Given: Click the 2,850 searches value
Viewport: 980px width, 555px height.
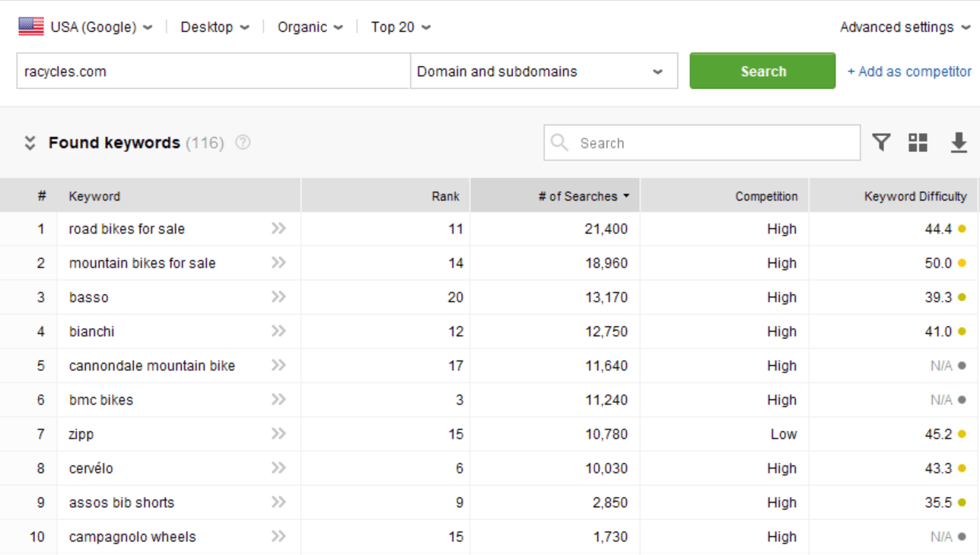Looking at the screenshot, I should pyautogui.click(x=610, y=503).
